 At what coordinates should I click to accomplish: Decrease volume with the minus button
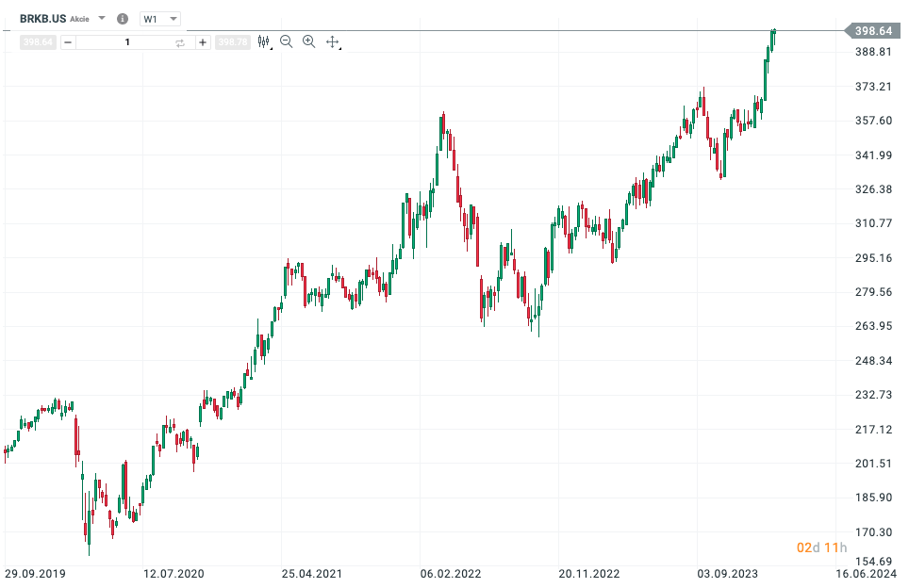click(x=68, y=42)
